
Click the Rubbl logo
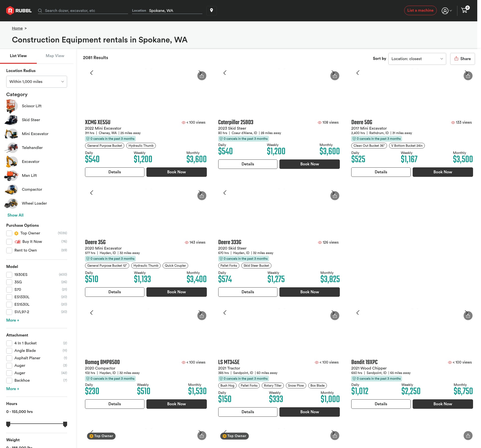click(19, 10)
